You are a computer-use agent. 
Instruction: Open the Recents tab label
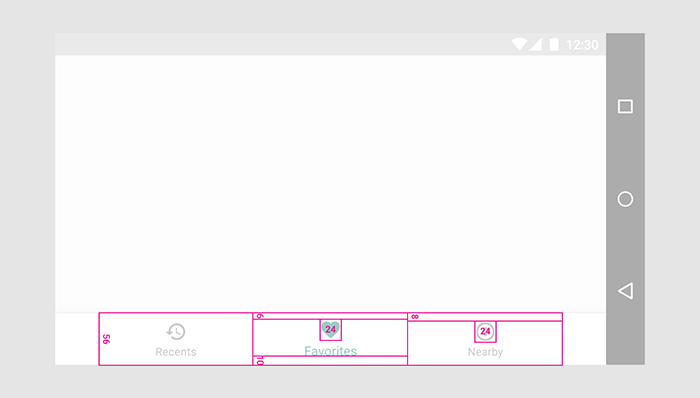click(x=175, y=352)
